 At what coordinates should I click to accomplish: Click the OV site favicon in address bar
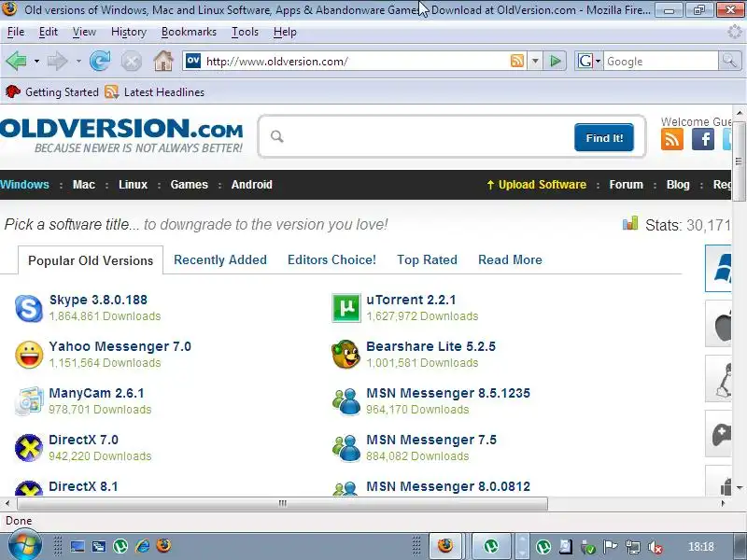(x=193, y=61)
